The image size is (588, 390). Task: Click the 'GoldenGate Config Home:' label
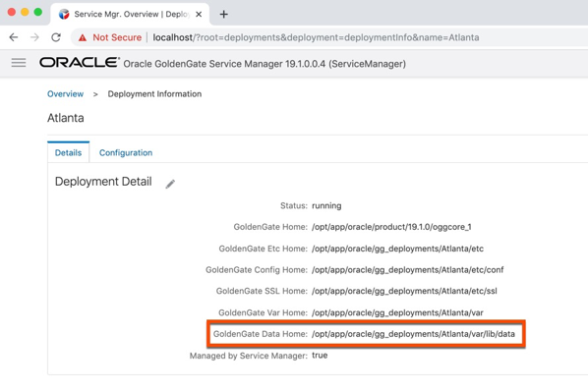[257, 270]
